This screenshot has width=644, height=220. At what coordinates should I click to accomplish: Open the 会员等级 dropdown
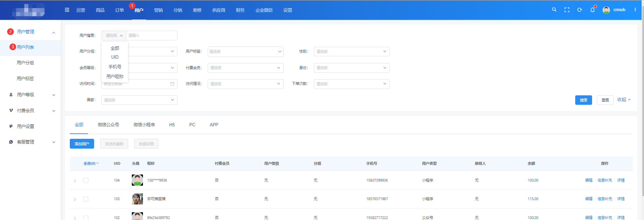tap(139, 68)
